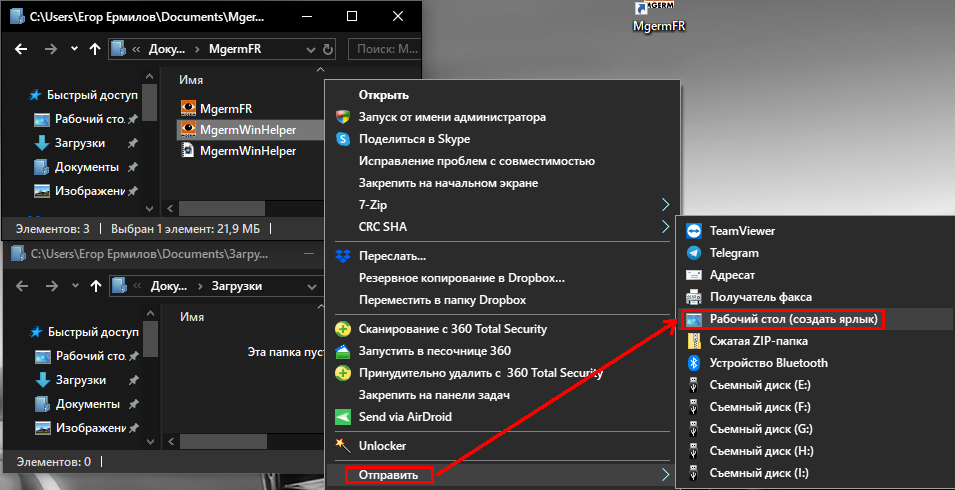The width and height of the screenshot is (955, 490).
Task: Select Съемный диск (E:) in submenu
Action: 759,385
